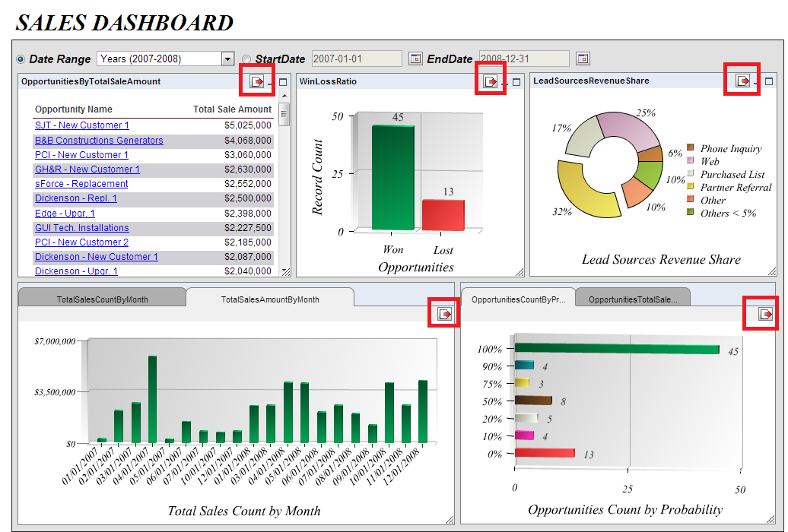Switch to TotalSalesCountByMonth tab
The height and width of the screenshot is (532, 788).
pos(102,299)
